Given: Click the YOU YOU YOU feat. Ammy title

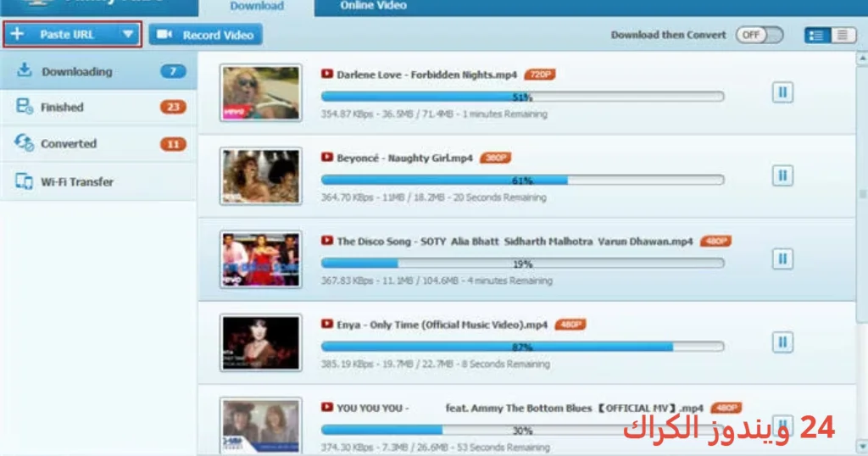Looking at the screenshot, I should coord(520,409).
